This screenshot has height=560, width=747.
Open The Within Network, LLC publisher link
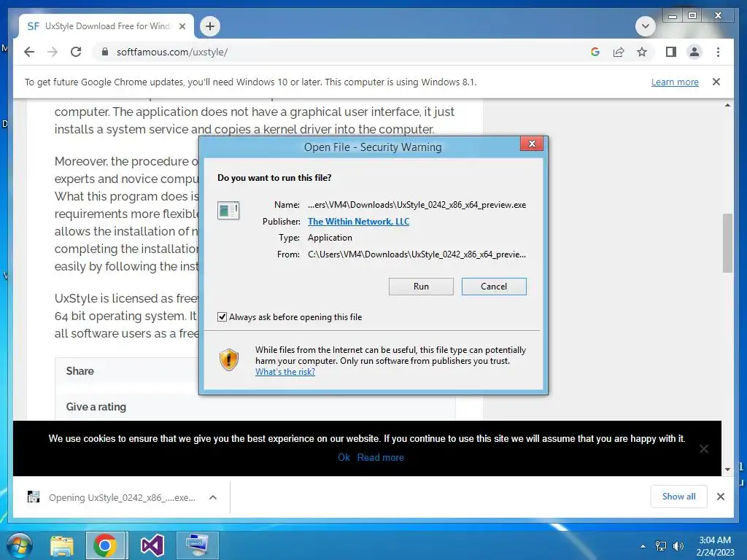point(358,222)
